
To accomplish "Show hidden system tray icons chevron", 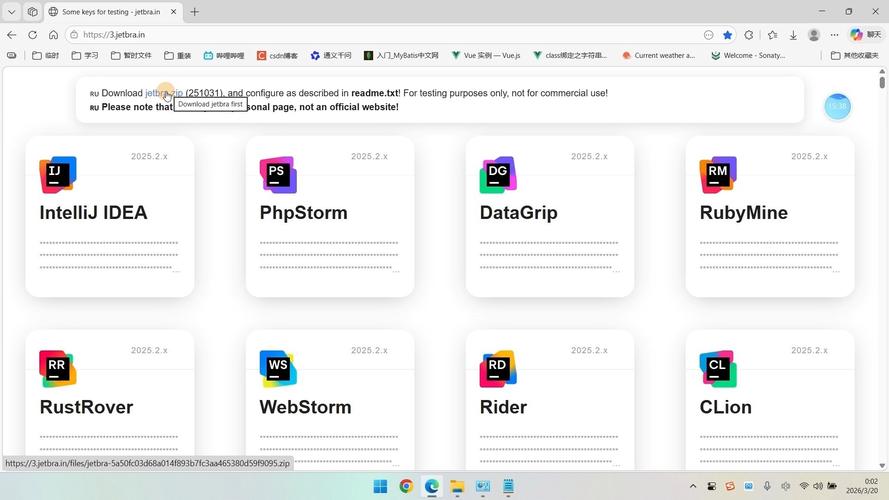I will pyautogui.click(x=693, y=486).
